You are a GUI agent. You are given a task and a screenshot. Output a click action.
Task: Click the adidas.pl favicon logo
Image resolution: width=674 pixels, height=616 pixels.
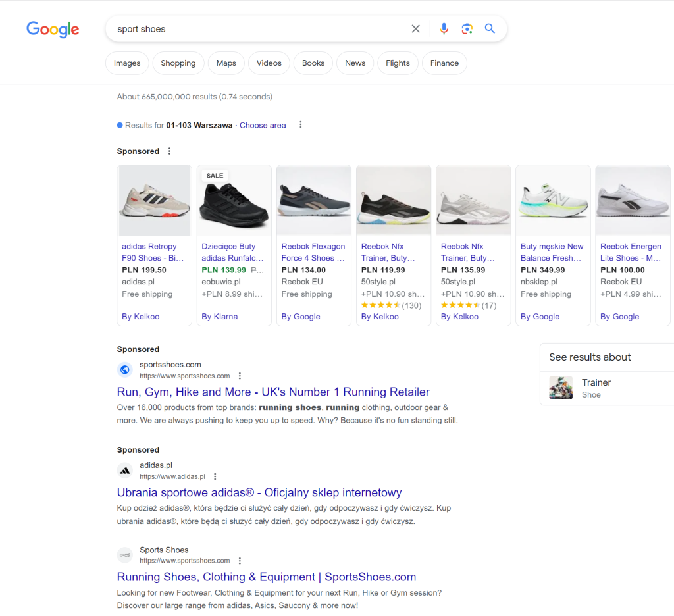124,471
